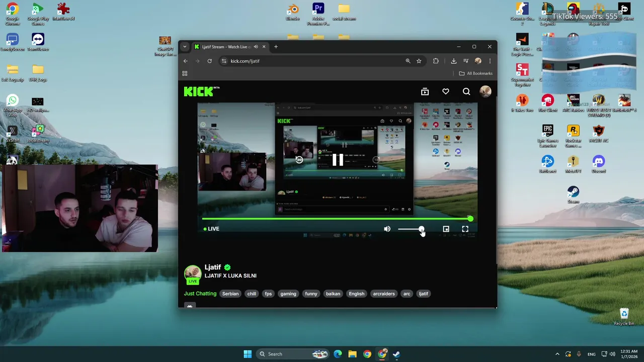
Task: Open Rockstar Games desktop shortcut
Action: tap(573, 136)
